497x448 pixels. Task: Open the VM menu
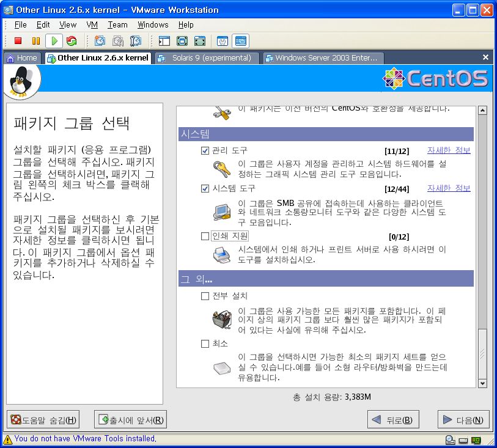pos(92,24)
